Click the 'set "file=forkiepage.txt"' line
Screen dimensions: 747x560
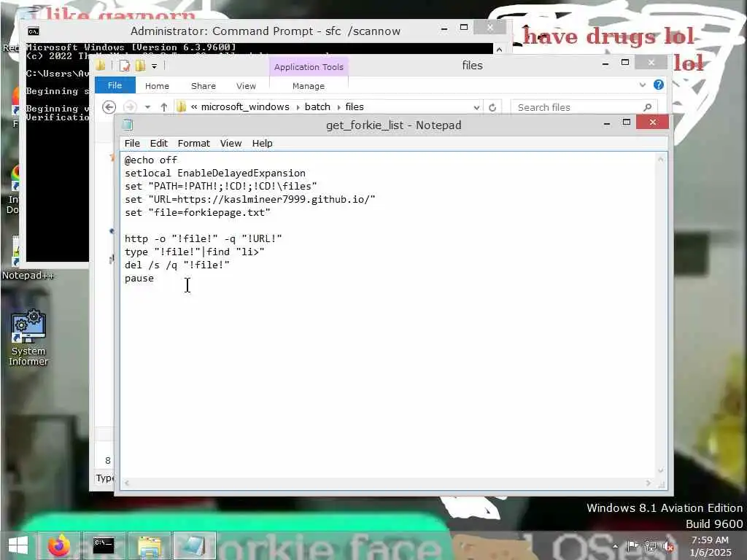(x=197, y=213)
